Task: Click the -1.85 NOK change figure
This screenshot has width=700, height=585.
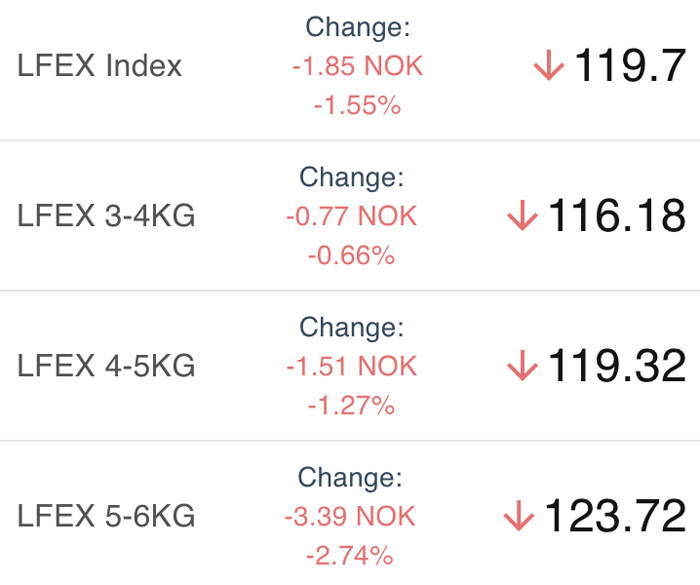Action: [358, 66]
